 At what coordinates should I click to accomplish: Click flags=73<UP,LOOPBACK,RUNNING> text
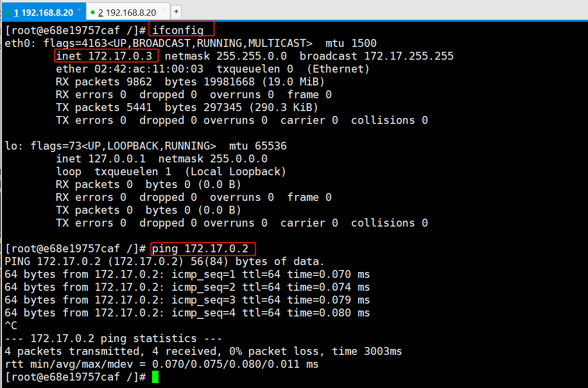[x=123, y=146]
